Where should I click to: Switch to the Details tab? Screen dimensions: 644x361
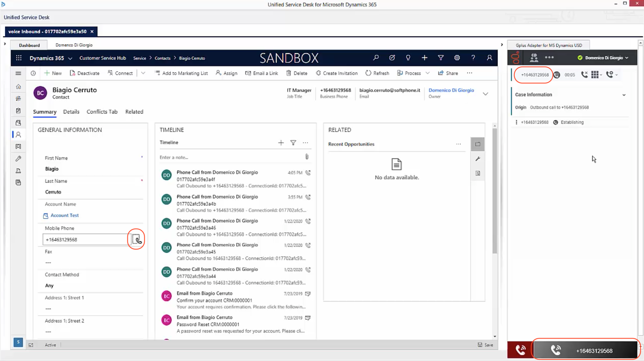click(x=71, y=112)
